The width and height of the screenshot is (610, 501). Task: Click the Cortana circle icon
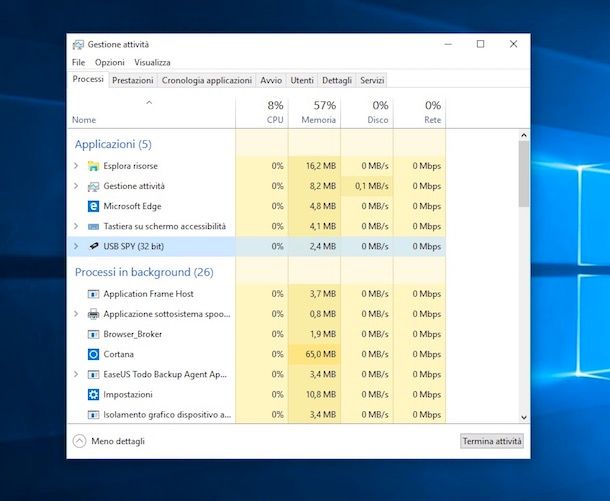point(93,354)
